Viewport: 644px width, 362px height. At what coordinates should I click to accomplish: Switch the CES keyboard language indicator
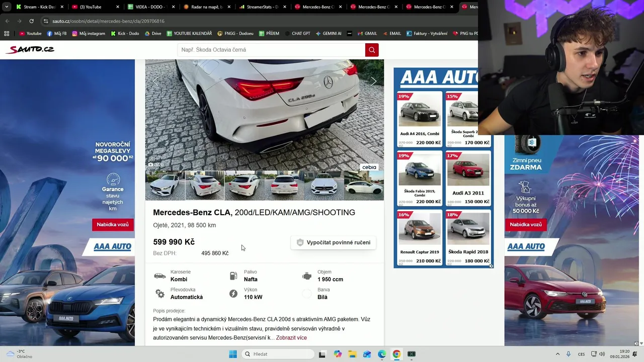pos(582,354)
